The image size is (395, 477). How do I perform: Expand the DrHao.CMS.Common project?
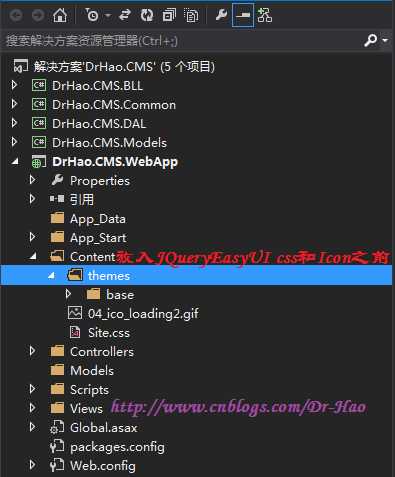[x=14, y=104]
